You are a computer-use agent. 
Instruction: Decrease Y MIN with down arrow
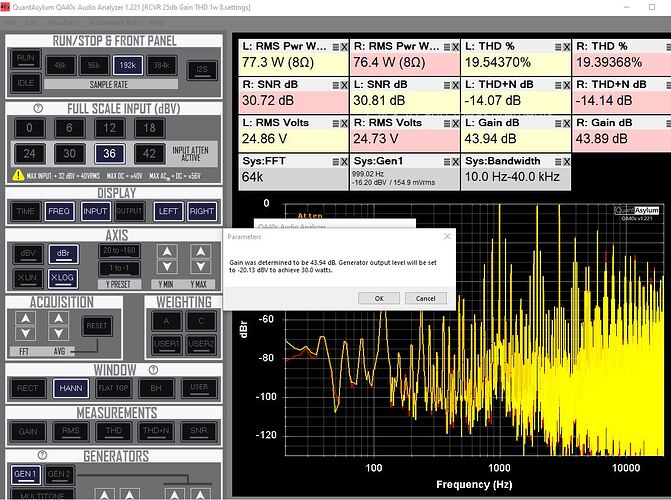coord(167,267)
